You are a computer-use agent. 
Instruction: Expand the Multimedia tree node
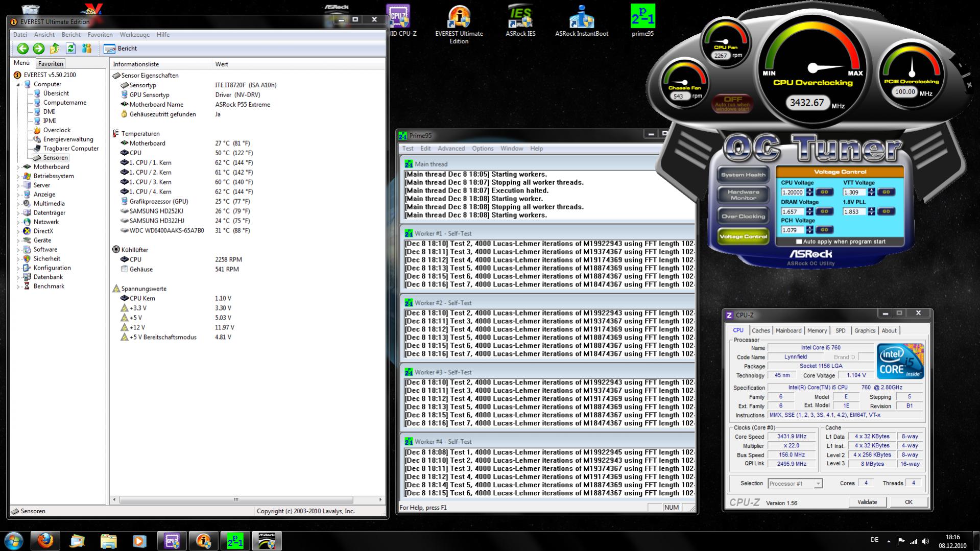[18, 204]
